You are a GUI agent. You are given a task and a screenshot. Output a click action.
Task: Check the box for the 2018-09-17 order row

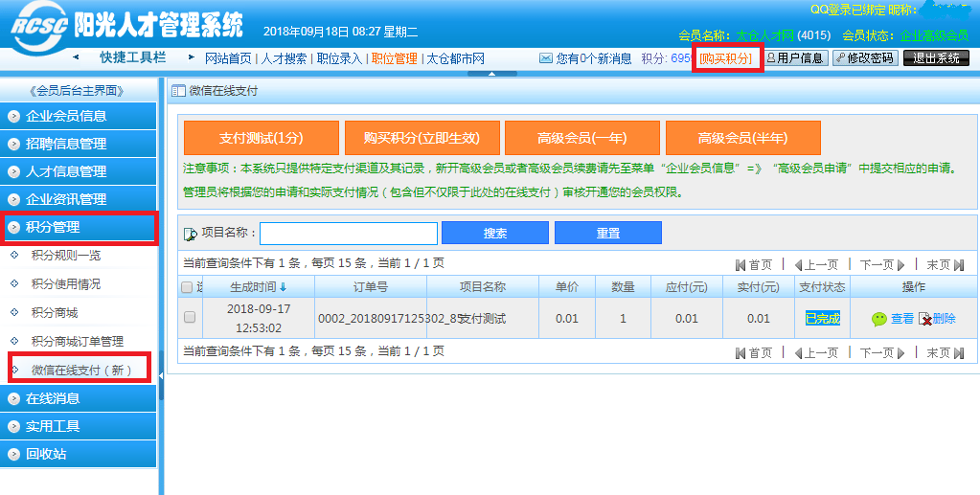coord(190,318)
